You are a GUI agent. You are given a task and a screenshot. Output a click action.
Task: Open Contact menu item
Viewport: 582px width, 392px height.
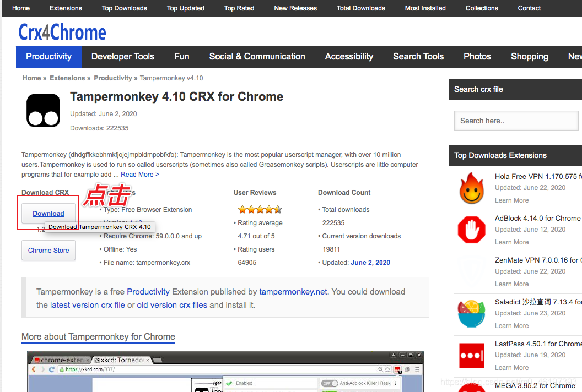[529, 8]
